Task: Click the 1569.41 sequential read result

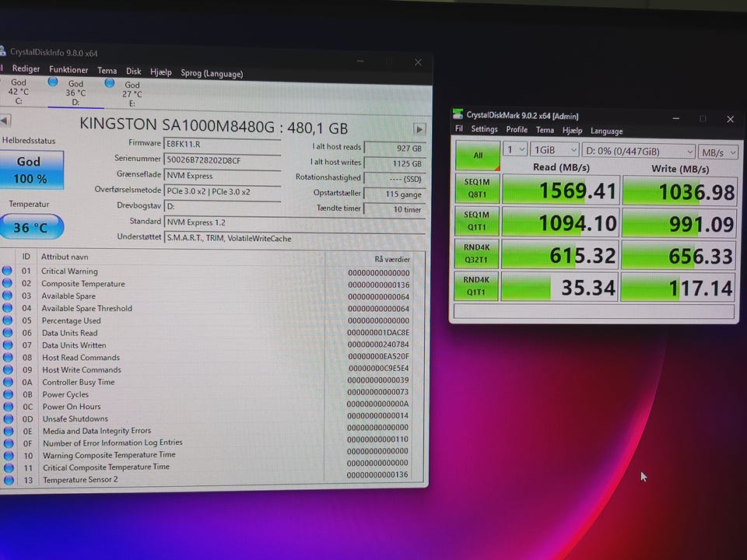Action: click(561, 191)
